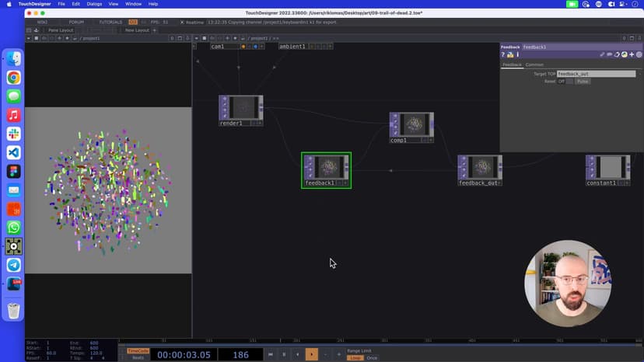
Task: Open the comment bubble icon in parameters
Action: [611, 54]
